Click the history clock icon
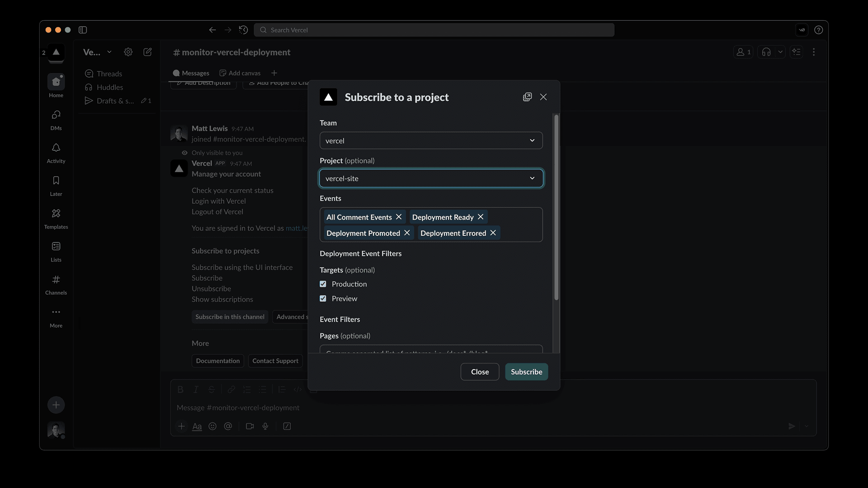 pyautogui.click(x=243, y=30)
